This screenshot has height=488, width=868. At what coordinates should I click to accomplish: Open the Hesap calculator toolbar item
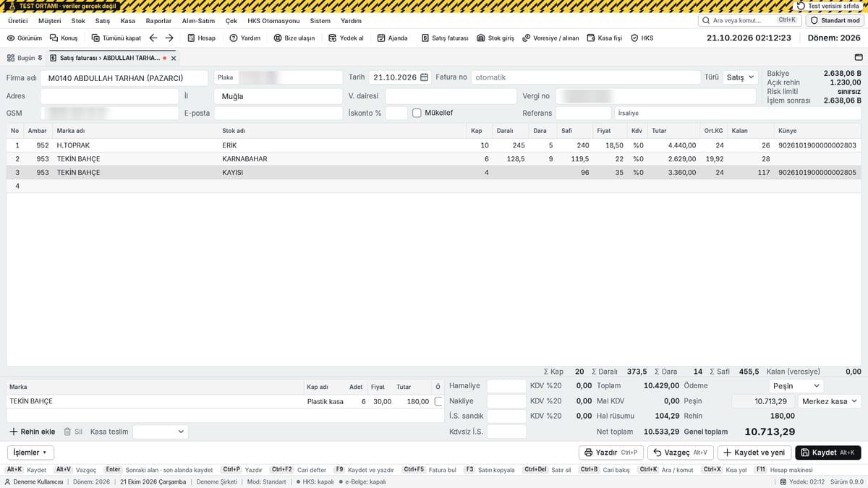[201, 38]
